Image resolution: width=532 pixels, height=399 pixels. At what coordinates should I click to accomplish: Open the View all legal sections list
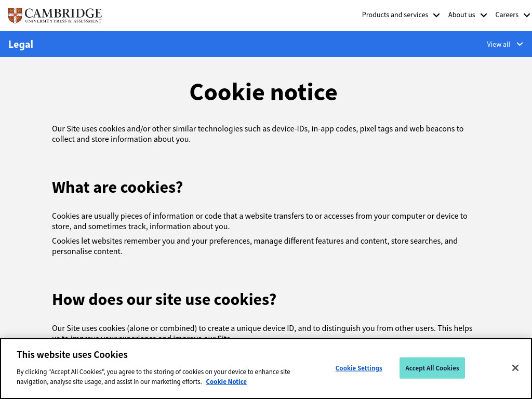click(498, 45)
